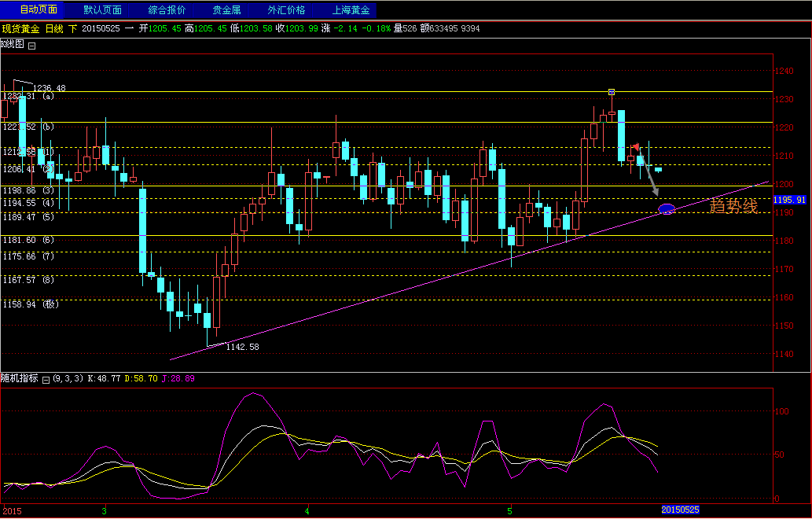Click the 日线 period label
Screen dimensions: 812x519
[54, 28]
